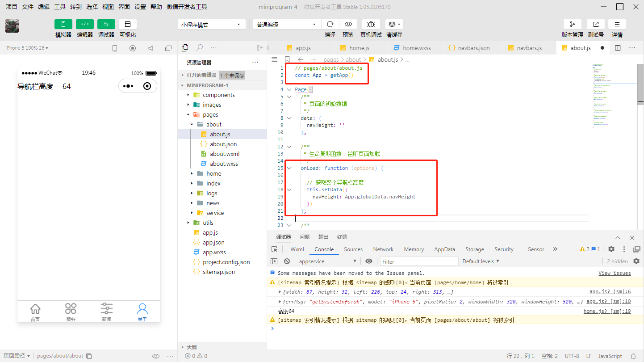Image resolution: width=644 pixels, height=362 pixels.
Task: Open devtools settings gear icon
Action: coord(611,249)
